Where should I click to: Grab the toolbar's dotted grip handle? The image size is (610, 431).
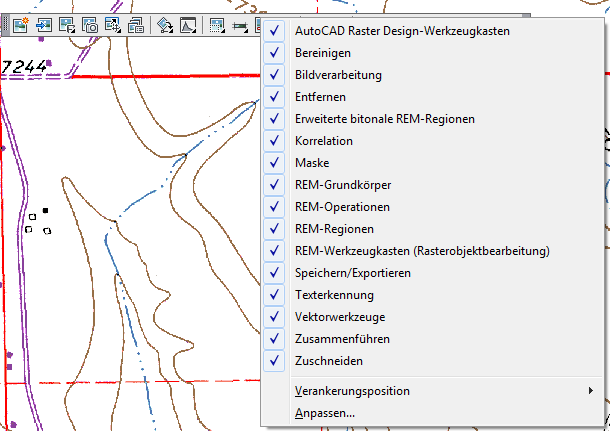tap(5, 26)
